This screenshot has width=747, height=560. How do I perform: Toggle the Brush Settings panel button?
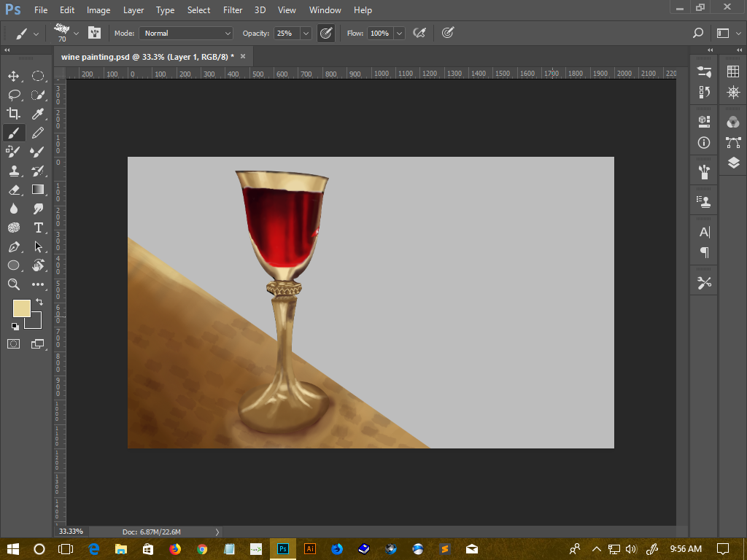pyautogui.click(x=94, y=33)
